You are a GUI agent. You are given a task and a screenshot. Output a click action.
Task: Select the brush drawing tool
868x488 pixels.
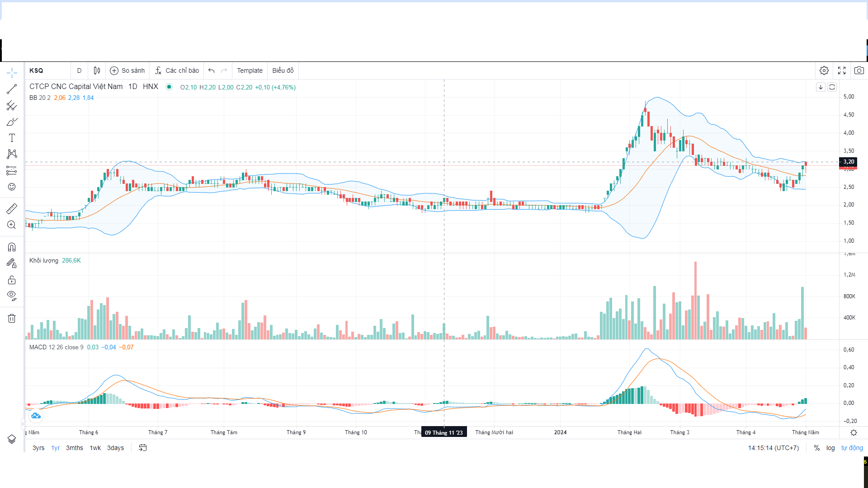click(x=12, y=122)
